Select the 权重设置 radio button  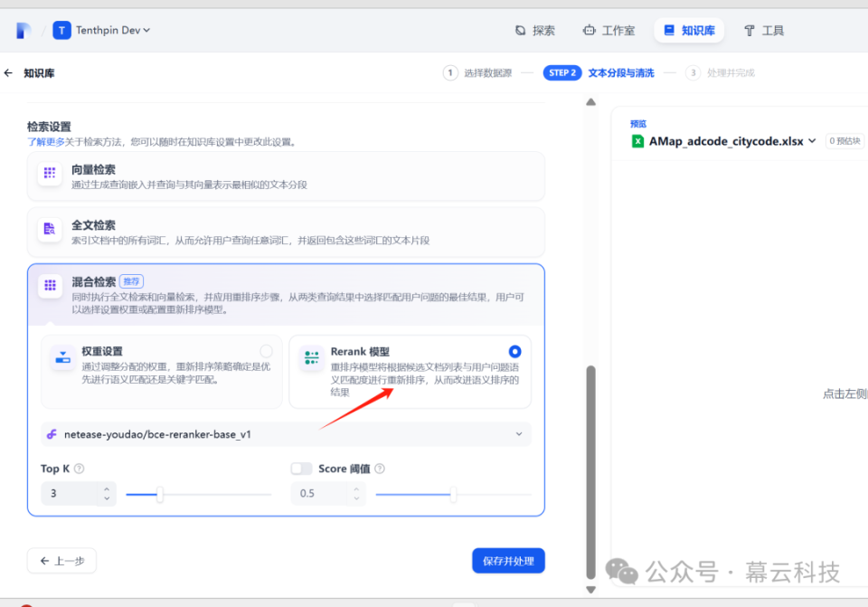[266, 351]
